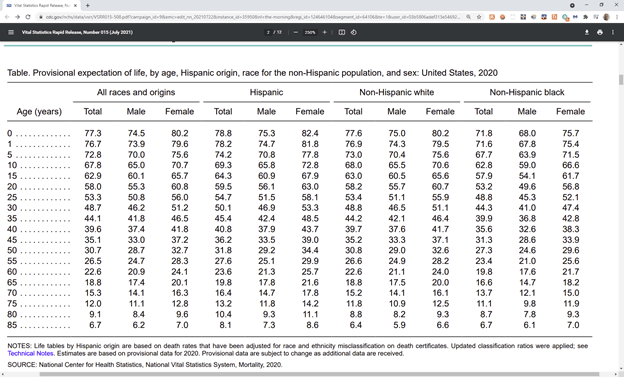Click value 25.7 in age 60 row
Viewport: 624px width, 377px height.
(310, 272)
